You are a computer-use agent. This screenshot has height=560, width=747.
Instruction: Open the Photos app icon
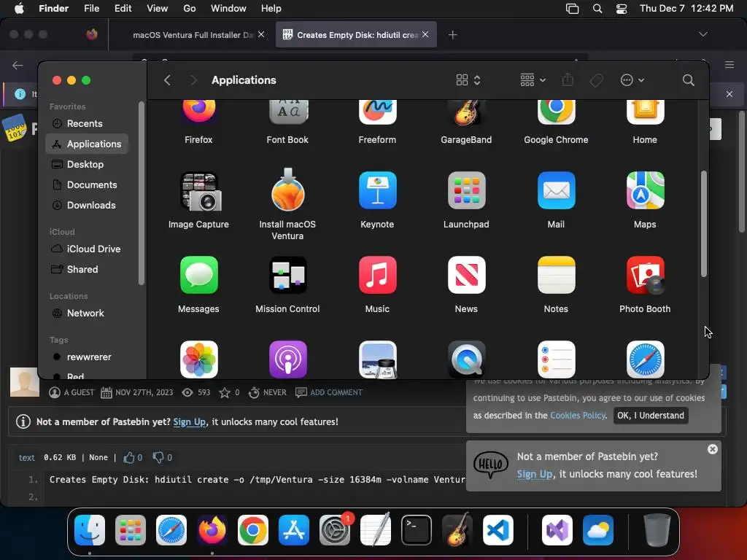click(198, 359)
